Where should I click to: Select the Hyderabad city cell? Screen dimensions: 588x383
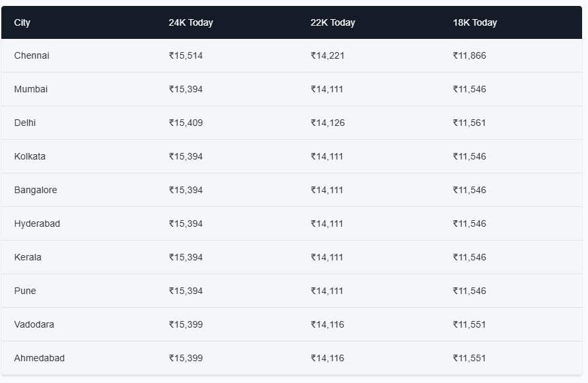click(x=37, y=223)
